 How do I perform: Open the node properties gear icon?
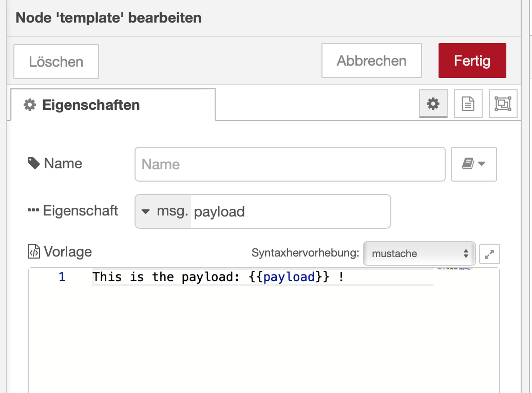(433, 104)
